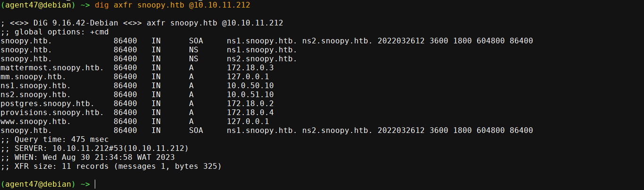Click the IP address 172.18.0.3

coord(250,68)
